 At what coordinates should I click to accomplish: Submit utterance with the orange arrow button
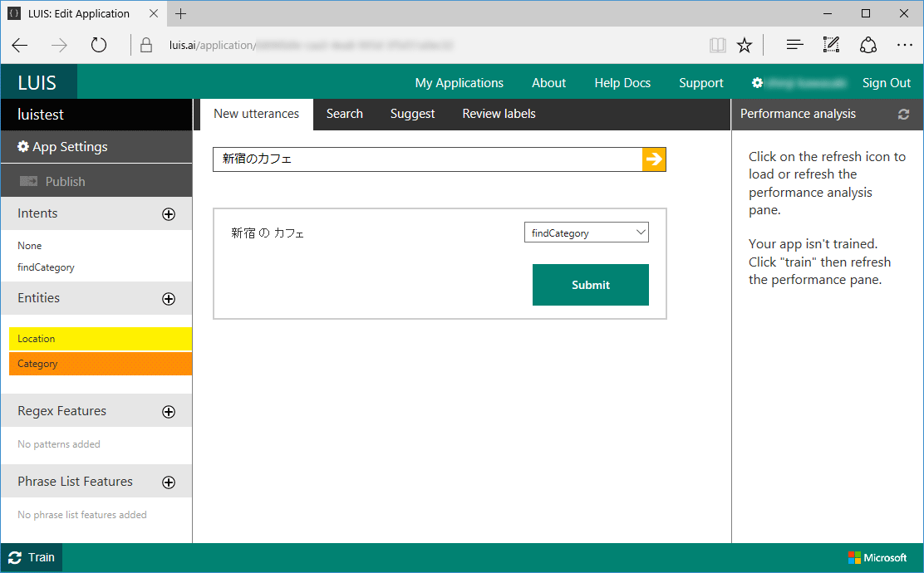654,159
